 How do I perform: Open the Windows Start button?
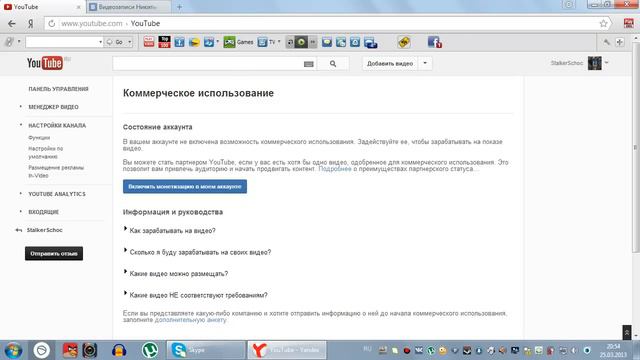tap(13, 350)
